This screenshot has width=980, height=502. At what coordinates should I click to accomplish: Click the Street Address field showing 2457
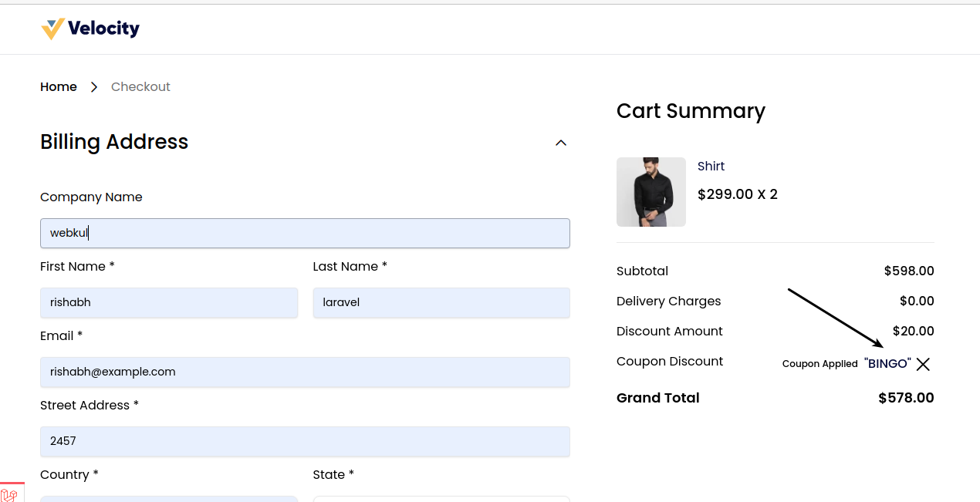(x=305, y=441)
